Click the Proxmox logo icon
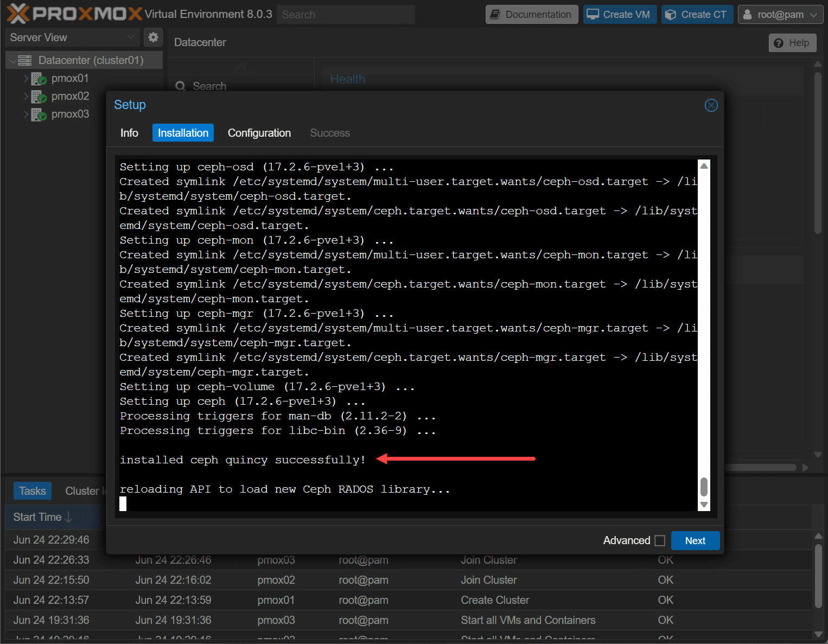The image size is (828, 644). pyautogui.click(x=18, y=14)
